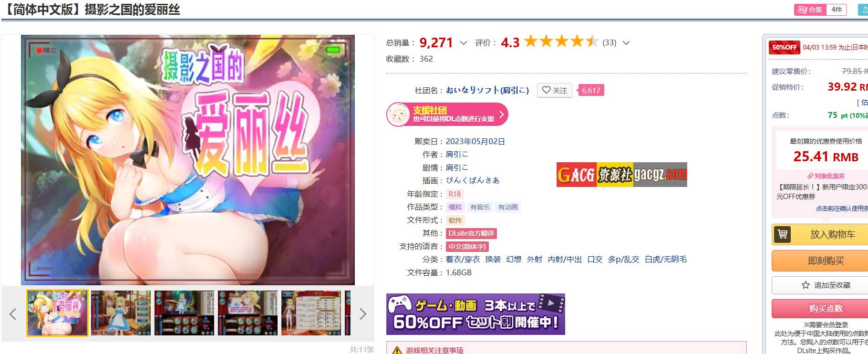Click the 购买点数 button
Image resolution: width=868 pixels, height=354 pixels.
pos(826,308)
